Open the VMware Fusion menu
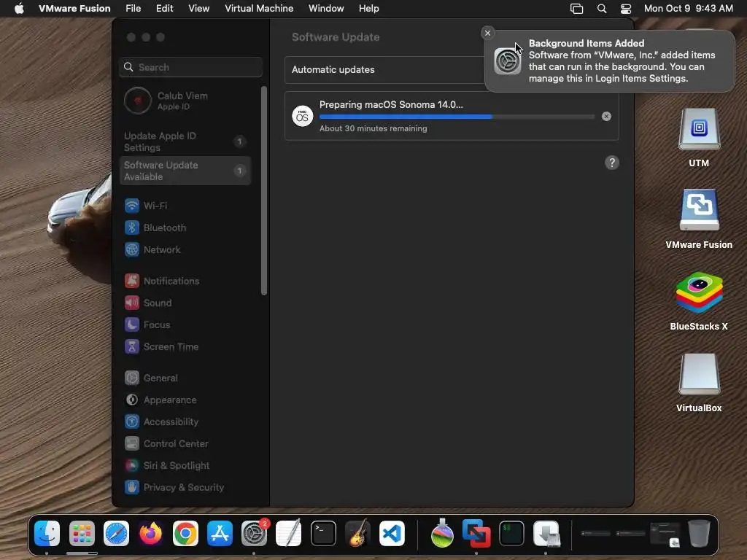 coord(74,9)
